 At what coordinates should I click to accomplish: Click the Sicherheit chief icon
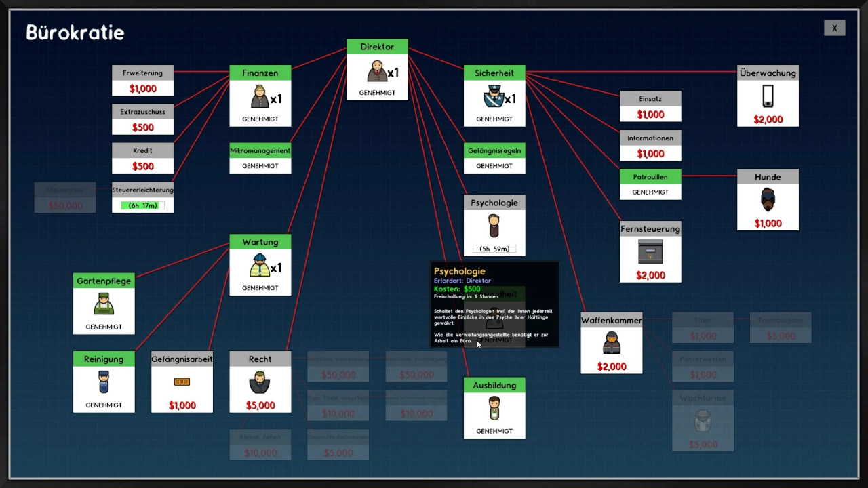(x=492, y=98)
